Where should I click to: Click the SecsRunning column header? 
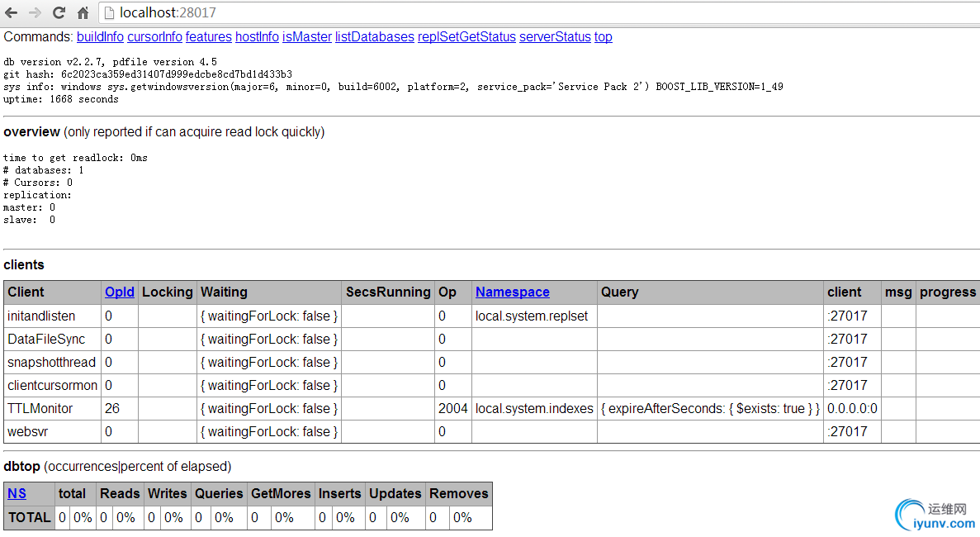point(388,292)
